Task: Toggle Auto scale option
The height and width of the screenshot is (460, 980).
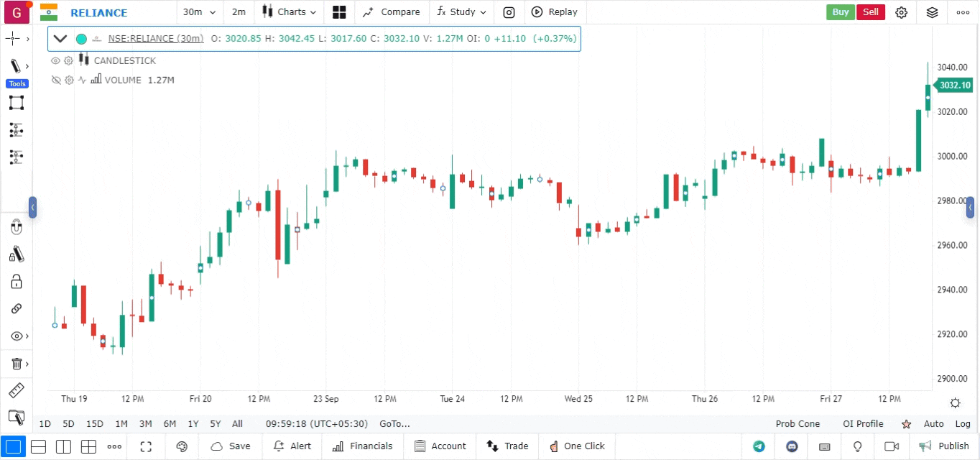Action: point(933,424)
